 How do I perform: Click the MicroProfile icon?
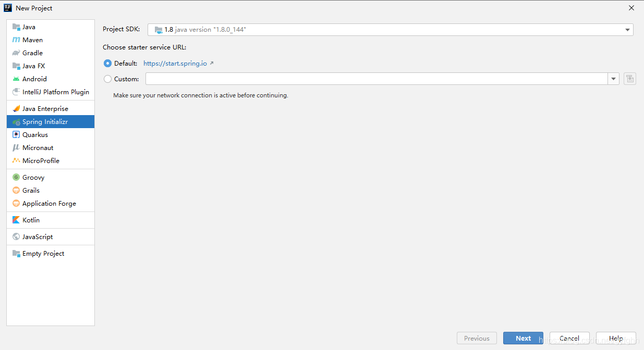(x=16, y=160)
